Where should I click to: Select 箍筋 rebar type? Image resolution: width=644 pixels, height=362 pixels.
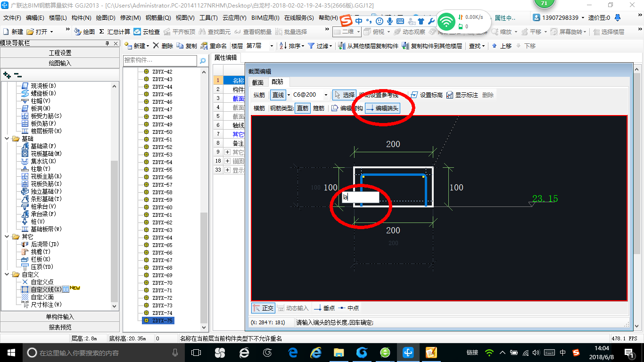319,108
